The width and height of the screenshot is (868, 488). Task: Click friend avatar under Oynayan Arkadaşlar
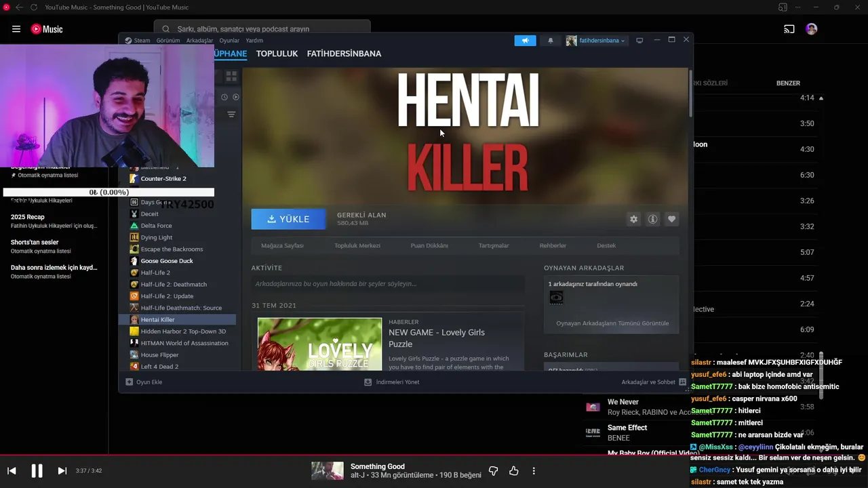tap(556, 298)
